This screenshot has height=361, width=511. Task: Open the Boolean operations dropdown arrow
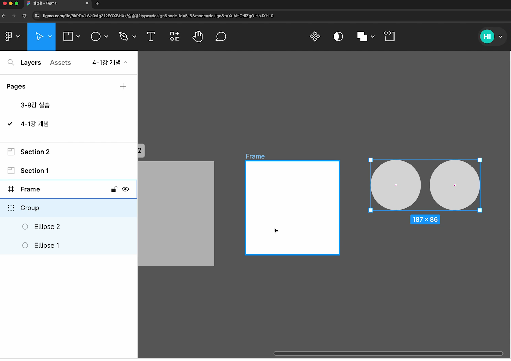click(373, 36)
